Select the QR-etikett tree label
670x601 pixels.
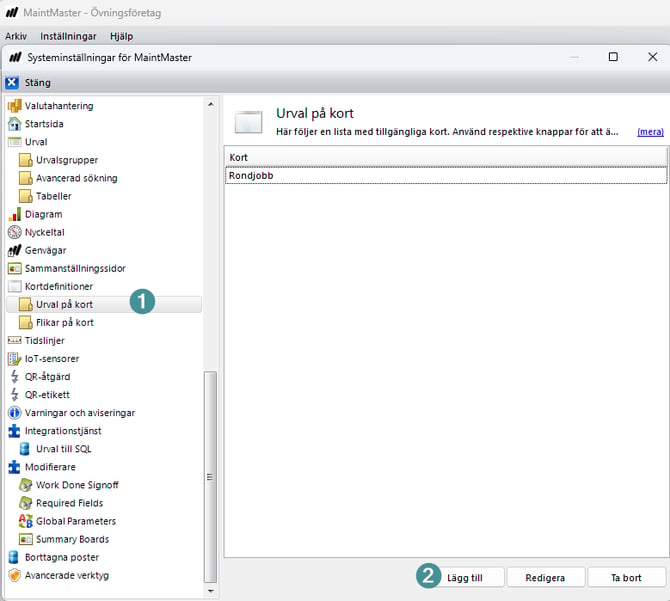click(47, 395)
